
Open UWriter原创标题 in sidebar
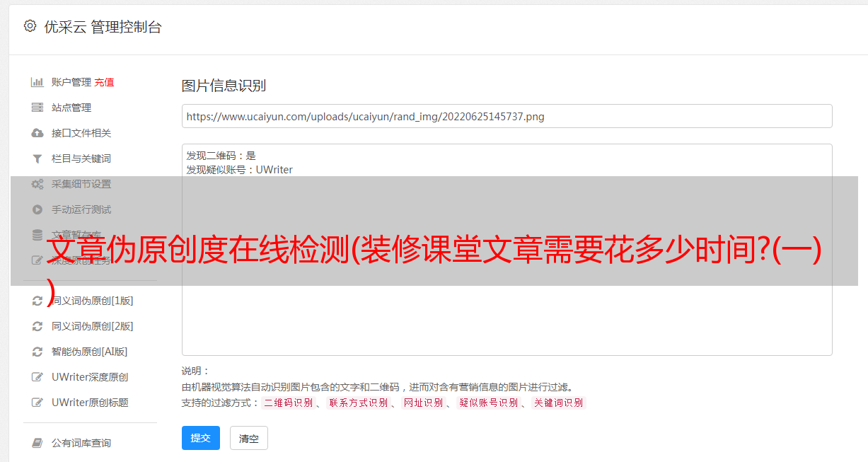click(x=90, y=403)
